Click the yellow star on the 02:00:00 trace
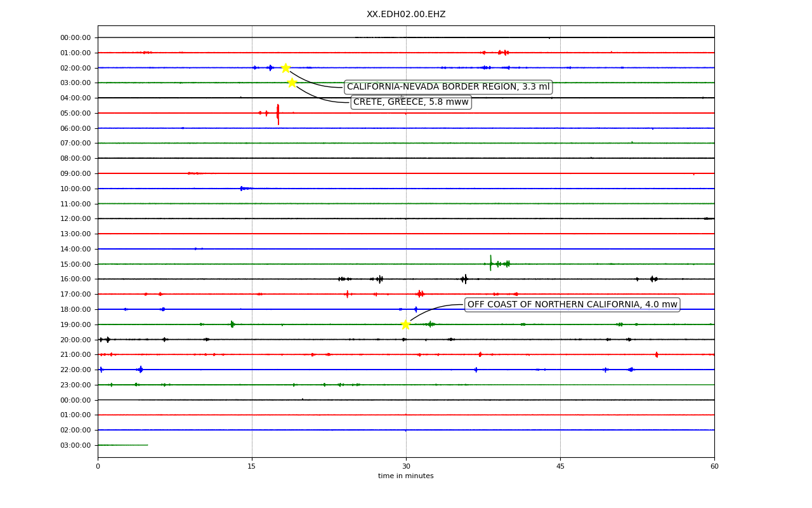This screenshot has width=812, height=508. click(285, 68)
